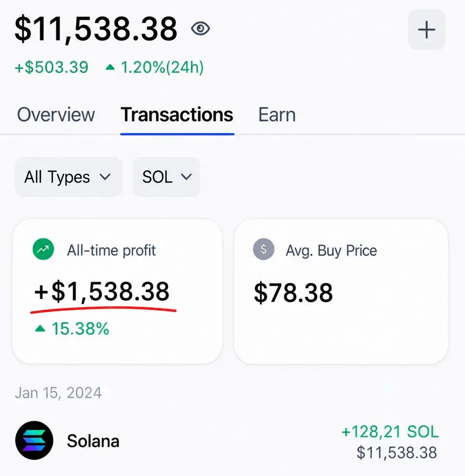Image resolution: width=465 pixels, height=476 pixels.
Task: Click the green all-time profit trend icon
Action: 44,249
